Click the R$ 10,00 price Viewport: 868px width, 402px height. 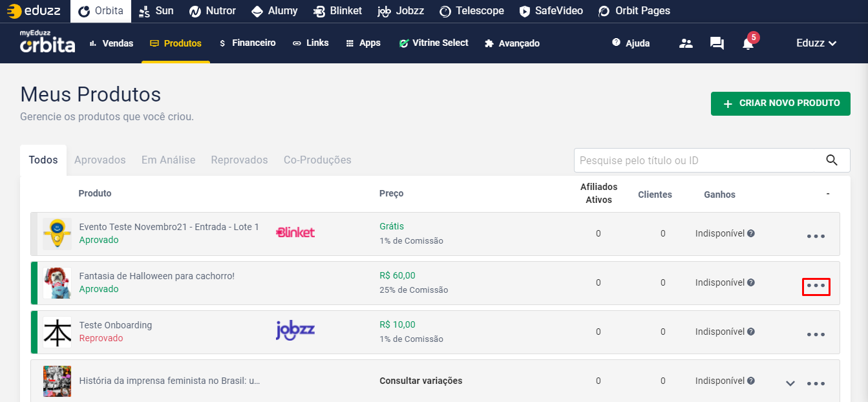point(397,324)
